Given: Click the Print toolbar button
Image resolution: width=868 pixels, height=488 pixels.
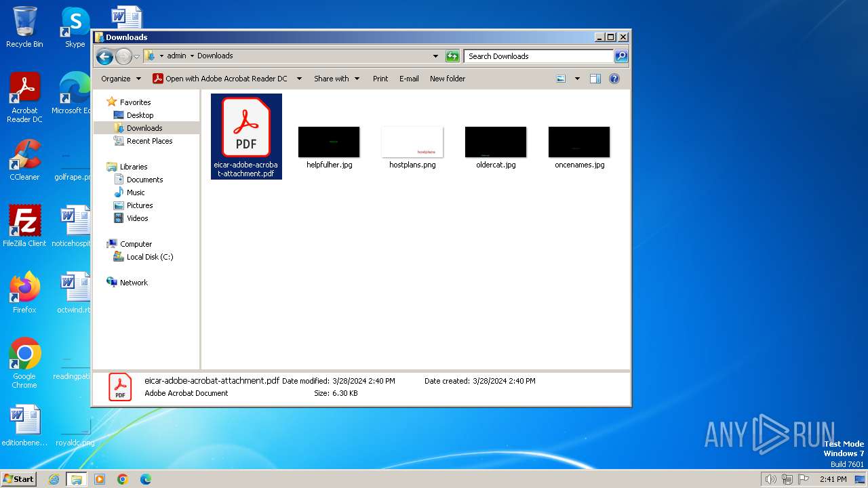Looking at the screenshot, I should tap(380, 79).
